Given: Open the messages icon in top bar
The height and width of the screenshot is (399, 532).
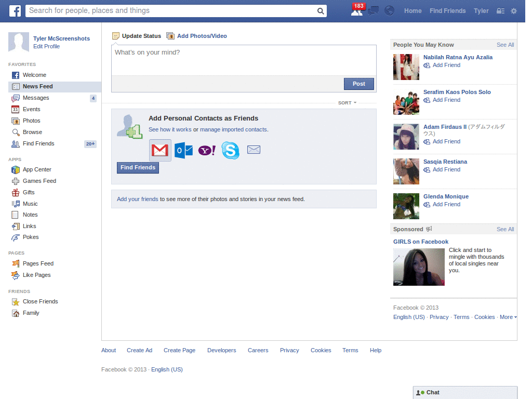Looking at the screenshot, I should (373, 11).
